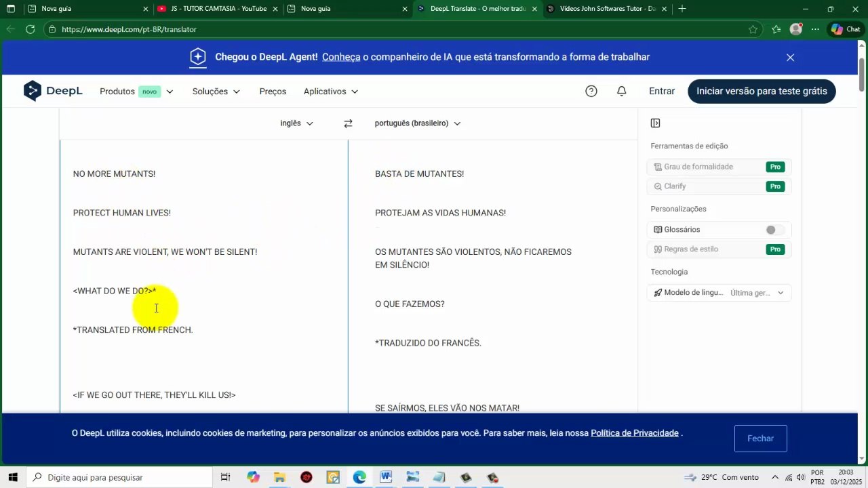This screenshot has width=868, height=488.
Task: Open the browser profile avatar
Action: point(796,29)
